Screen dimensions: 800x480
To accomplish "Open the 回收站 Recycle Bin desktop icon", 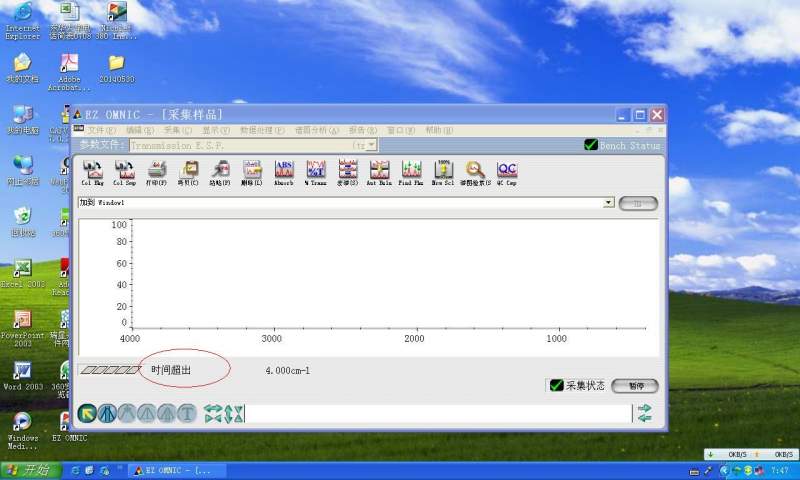I will [x=22, y=222].
